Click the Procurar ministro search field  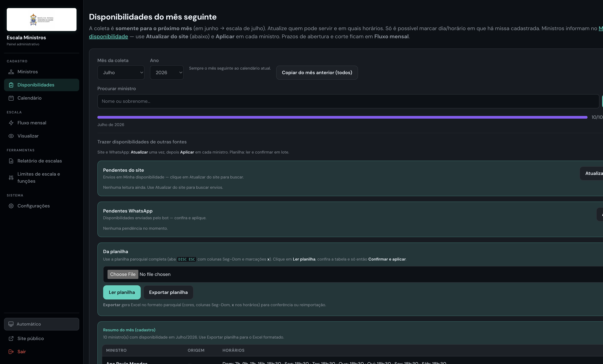[348, 101]
